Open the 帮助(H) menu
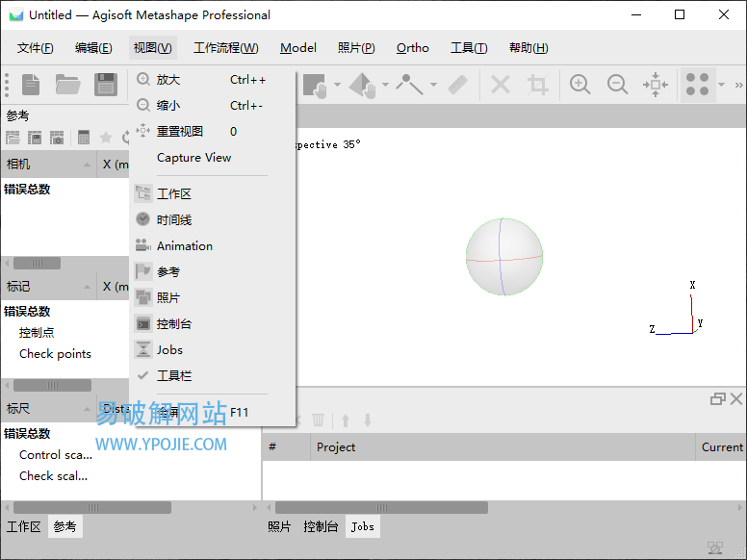Viewport: 747px width, 560px height. pos(528,48)
